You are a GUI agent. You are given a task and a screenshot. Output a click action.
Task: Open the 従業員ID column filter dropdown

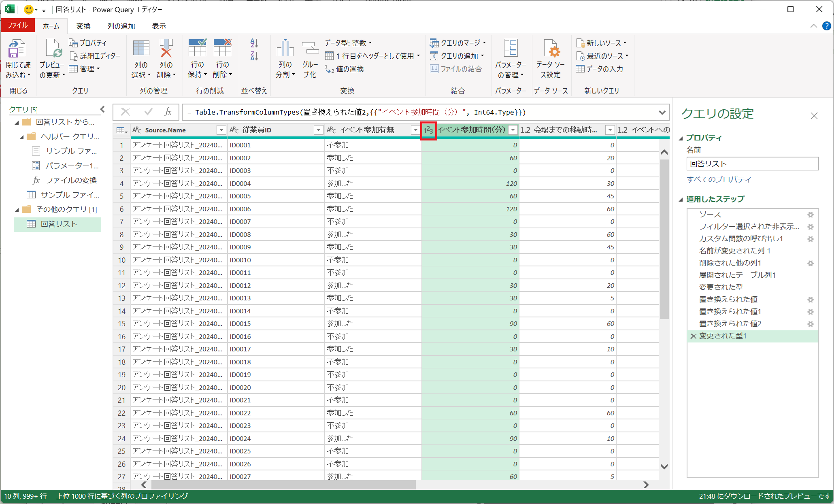pyautogui.click(x=319, y=130)
